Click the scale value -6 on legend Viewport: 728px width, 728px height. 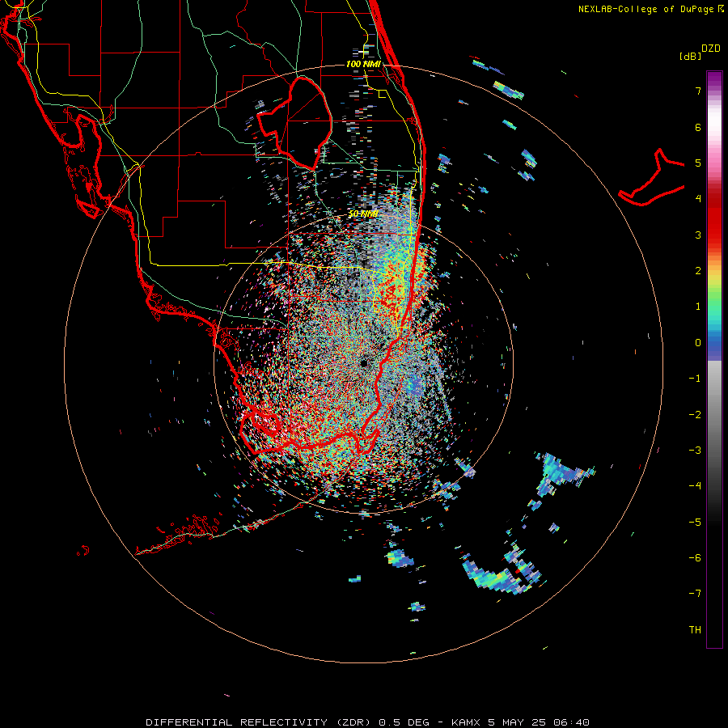tap(695, 558)
